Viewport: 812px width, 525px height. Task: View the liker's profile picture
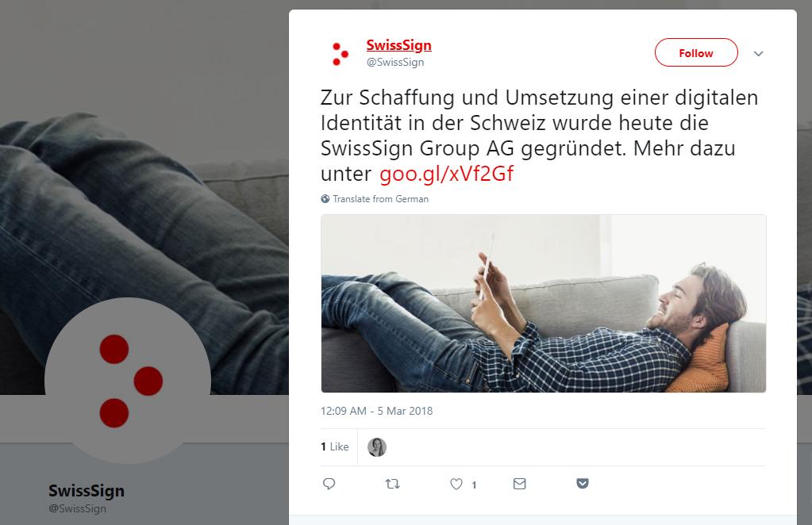[x=377, y=447]
